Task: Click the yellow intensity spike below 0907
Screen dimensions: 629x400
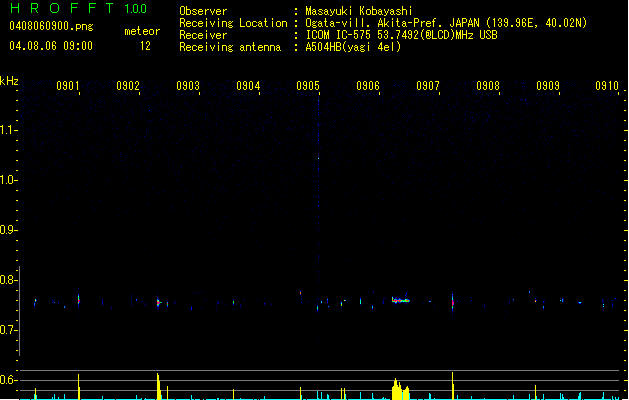Action: (x=452, y=386)
